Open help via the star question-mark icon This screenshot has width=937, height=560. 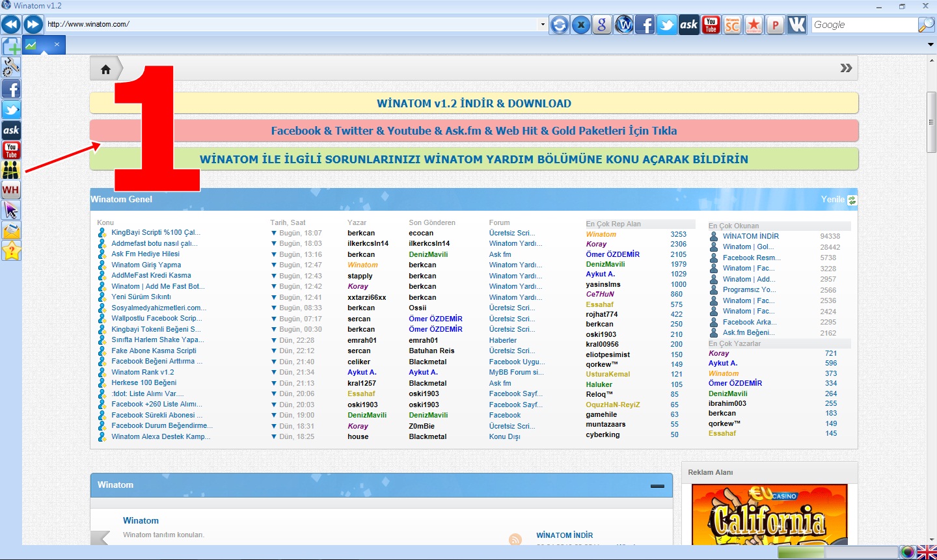pos(11,250)
